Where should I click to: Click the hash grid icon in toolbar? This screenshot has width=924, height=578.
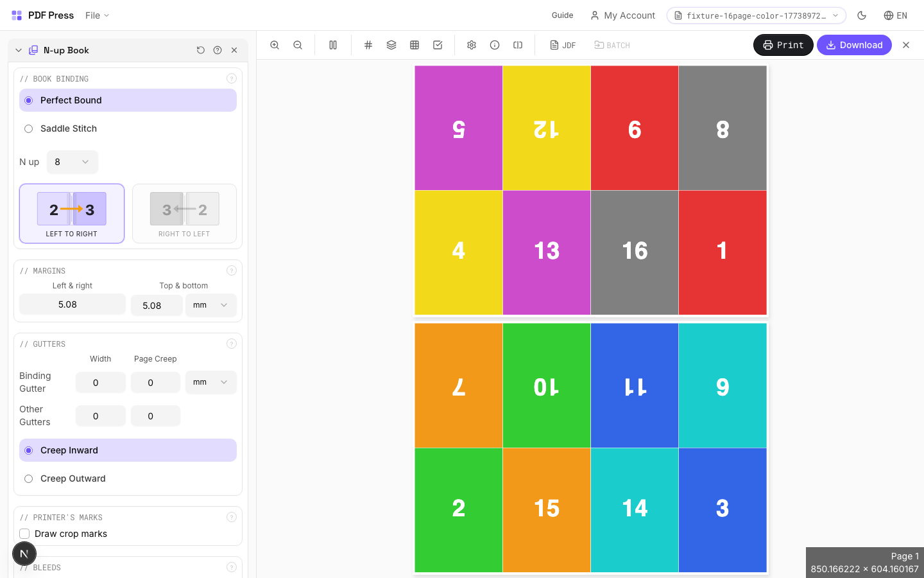click(368, 45)
